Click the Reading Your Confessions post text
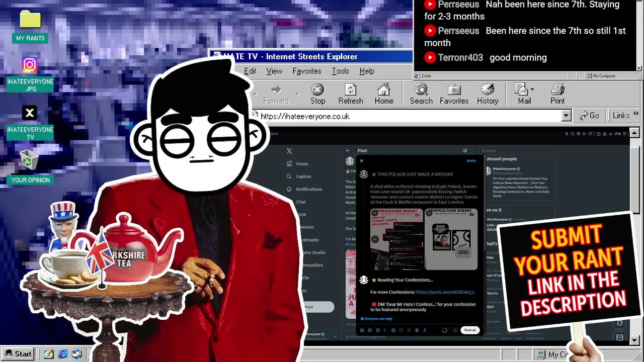The image size is (644, 362). click(401, 280)
